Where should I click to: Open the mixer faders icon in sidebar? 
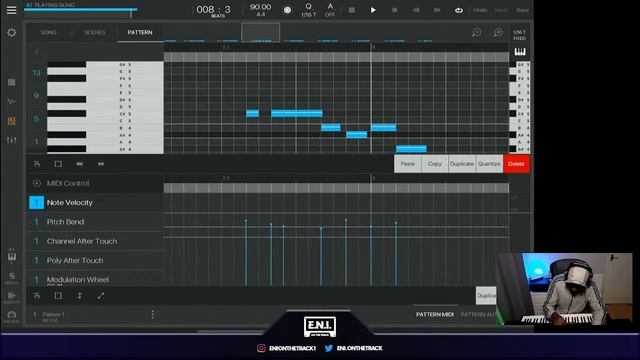pyautogui.click(x=11, y=140)
